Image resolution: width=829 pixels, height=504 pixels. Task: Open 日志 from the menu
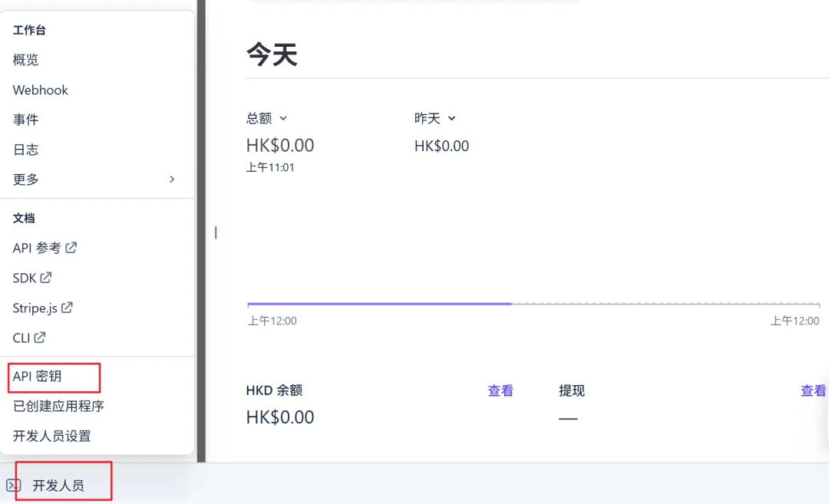point(26,150)
